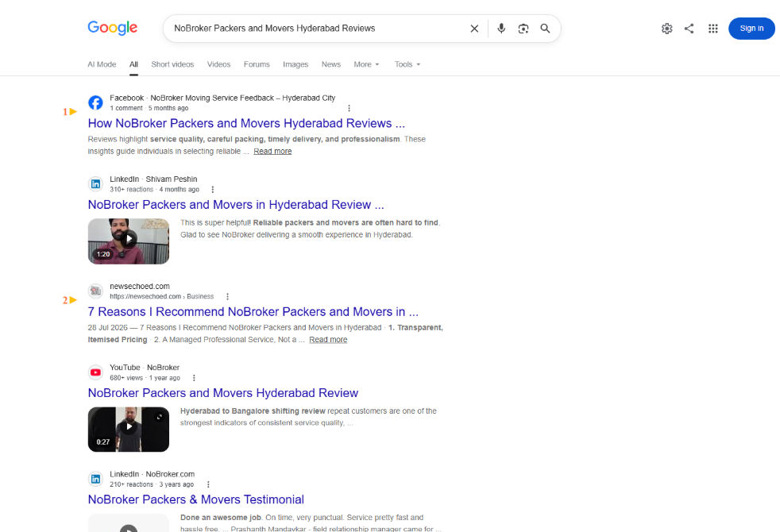The image size is (780, 532).
Task: Click into the search query field
Action: click(x=319, y=29)
